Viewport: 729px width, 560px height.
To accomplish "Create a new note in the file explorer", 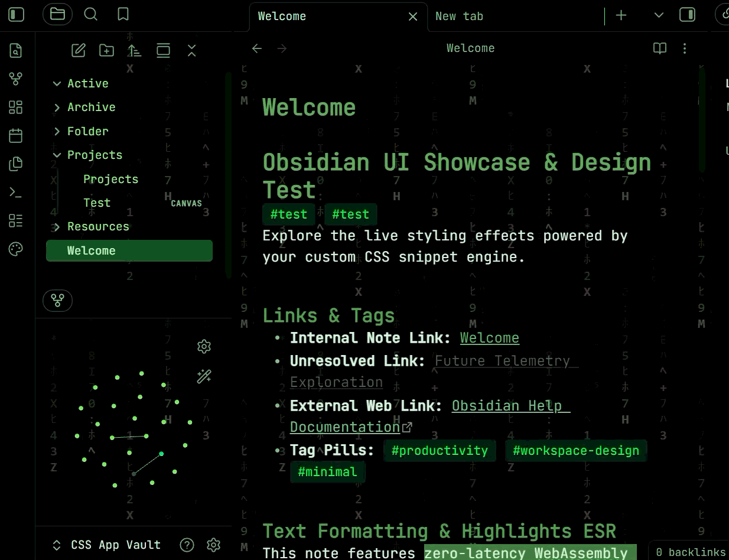I will pyautogui.click(x=78, y=50).
